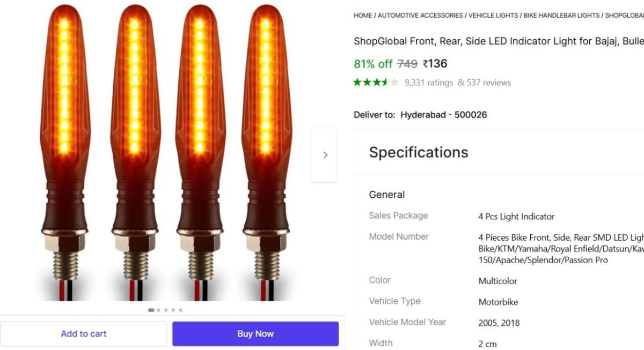Select the fourth carousel dot indicator
The height and width of the screenshot is (350, 644).
tap(173, 310)
